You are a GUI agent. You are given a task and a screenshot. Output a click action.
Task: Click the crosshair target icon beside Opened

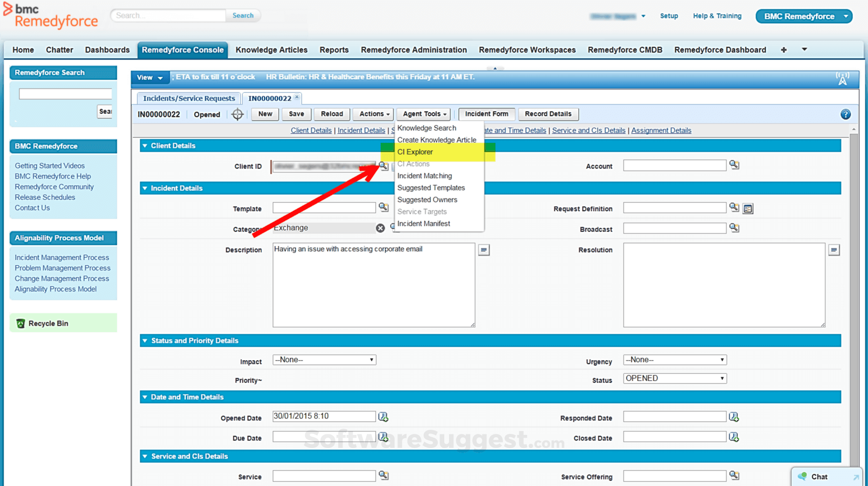coord(237,114)
